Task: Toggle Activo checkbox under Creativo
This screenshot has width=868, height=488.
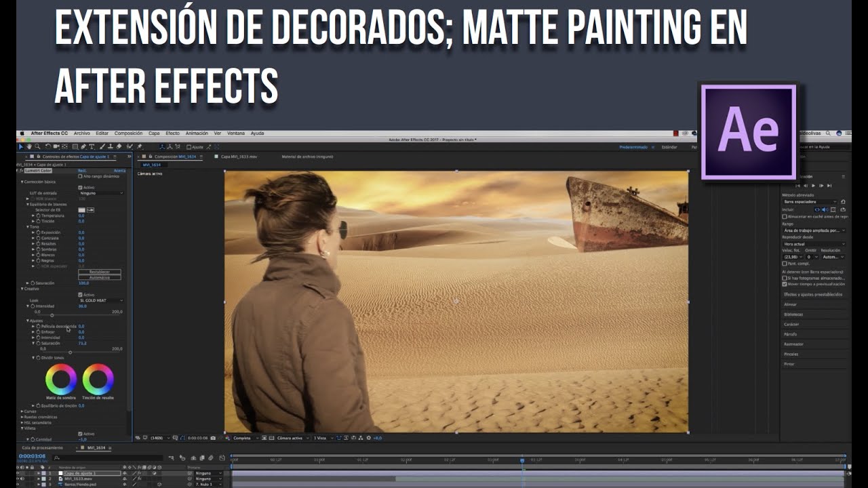Action: pos(80,295)
